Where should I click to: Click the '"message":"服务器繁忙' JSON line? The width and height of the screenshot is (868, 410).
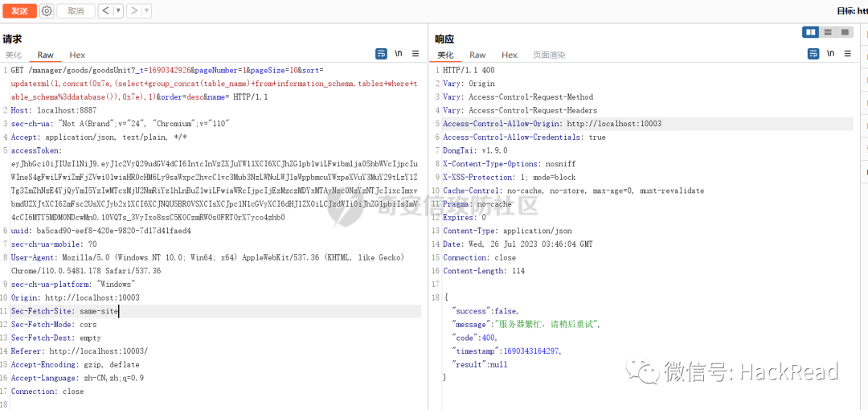(526, 325)
